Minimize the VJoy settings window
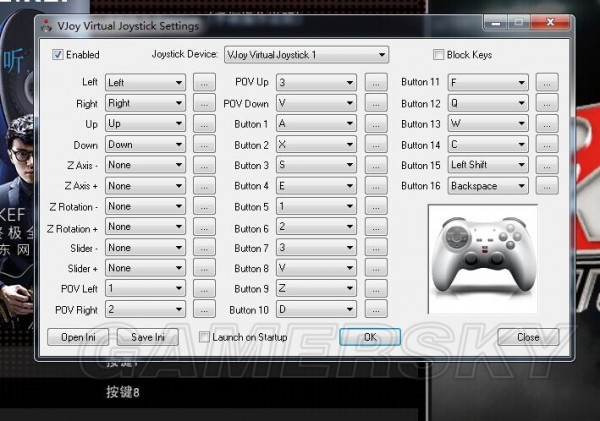 click(x=496, y=23)
